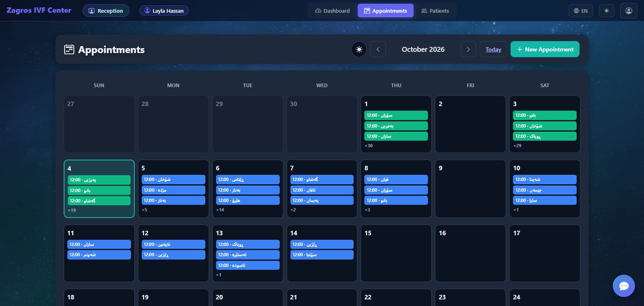Image resolution: width=644 pixels, height=306 pixels.
Task: Open the chat bubble widget
Action: tap(623, 286)
